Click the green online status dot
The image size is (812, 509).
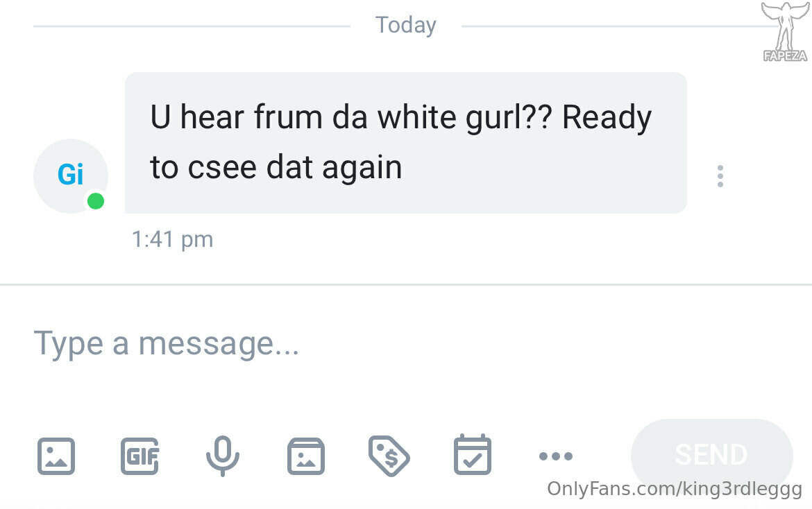point(96,201)
